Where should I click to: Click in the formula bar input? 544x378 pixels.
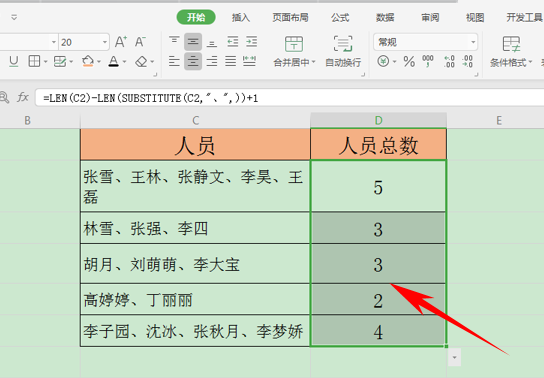[x=290, y=98]
